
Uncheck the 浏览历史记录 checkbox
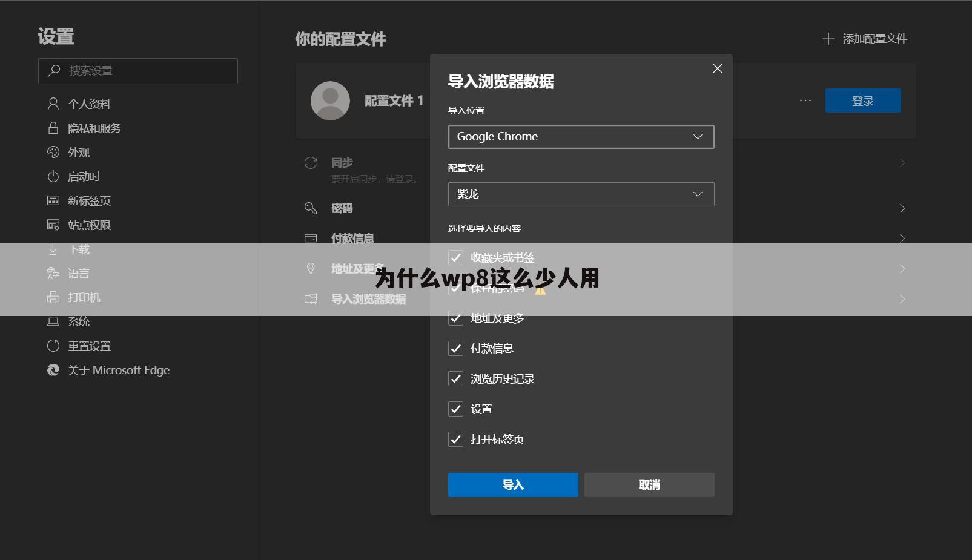point(455,379)
